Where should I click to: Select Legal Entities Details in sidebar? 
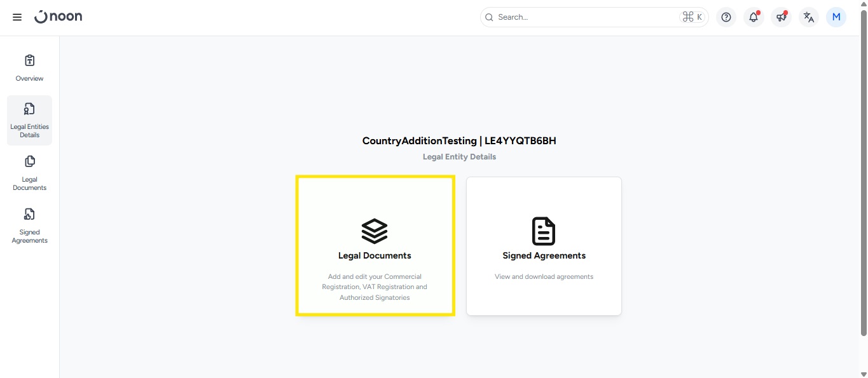point(29,120)
